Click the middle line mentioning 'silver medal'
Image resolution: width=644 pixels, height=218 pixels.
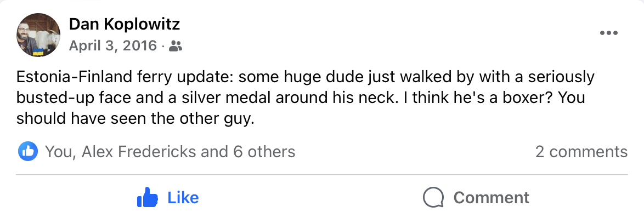[301, 98]
